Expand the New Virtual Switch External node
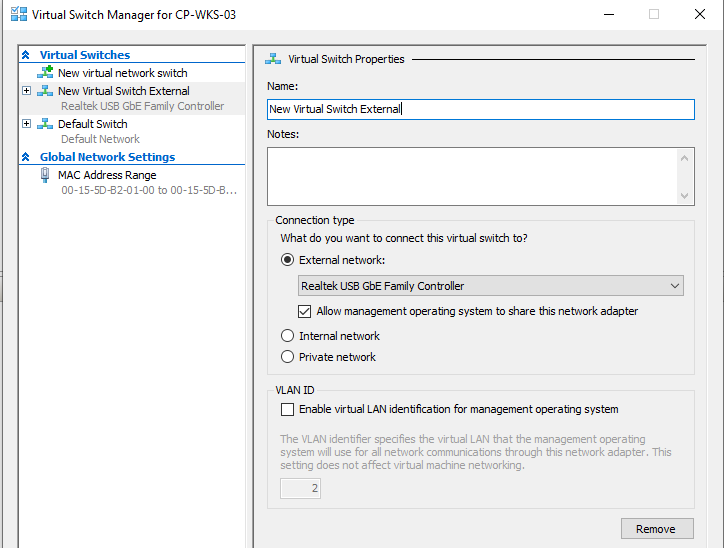724x548 pixels. click(27, 90)
